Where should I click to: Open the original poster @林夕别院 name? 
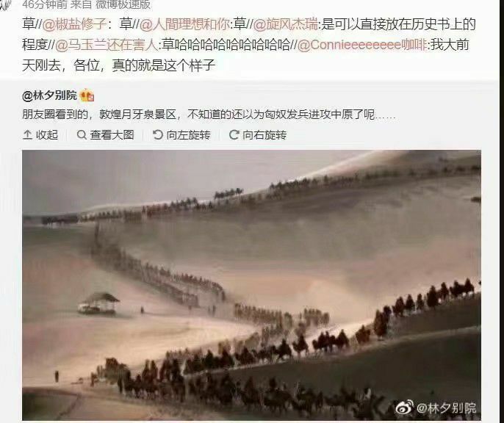click(49, 95)
